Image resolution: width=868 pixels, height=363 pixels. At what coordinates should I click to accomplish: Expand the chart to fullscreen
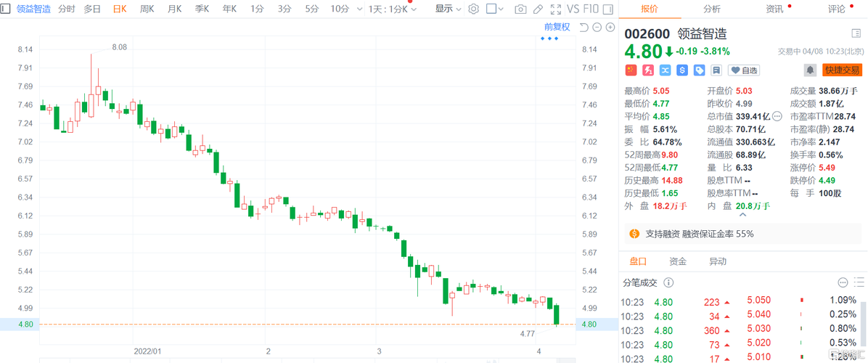[x=556, y=9]
